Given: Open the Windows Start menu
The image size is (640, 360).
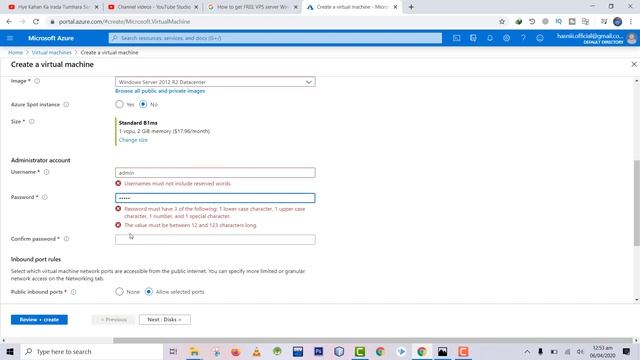Looking at the screenshot, I should click(10, 351).
